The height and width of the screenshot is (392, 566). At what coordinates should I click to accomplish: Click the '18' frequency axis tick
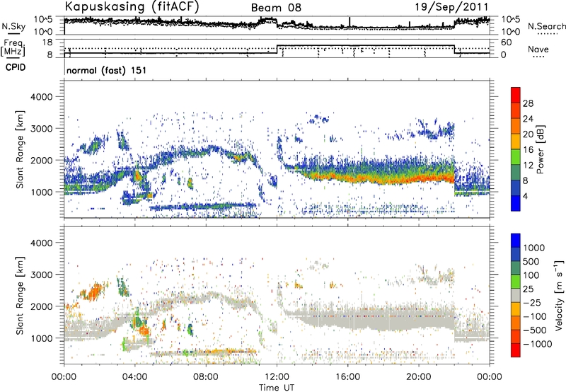(x=47, y=42)
